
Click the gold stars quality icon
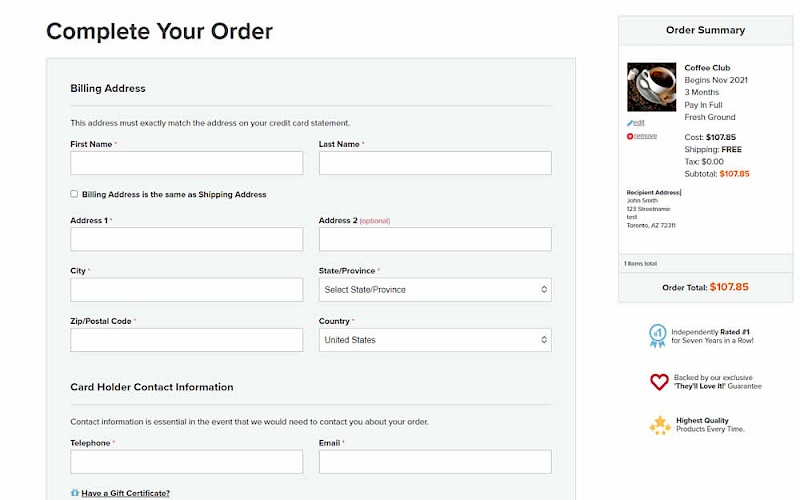point(659,425)
